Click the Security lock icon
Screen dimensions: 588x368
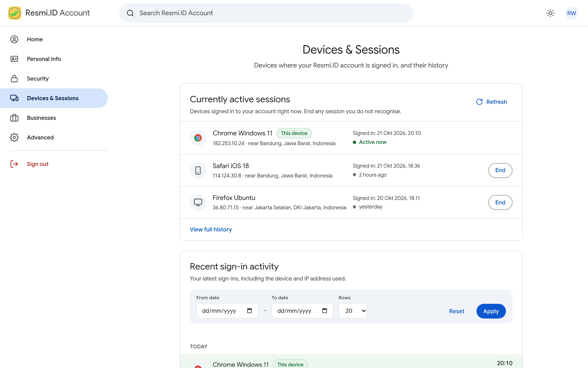(x=14, y=78)
